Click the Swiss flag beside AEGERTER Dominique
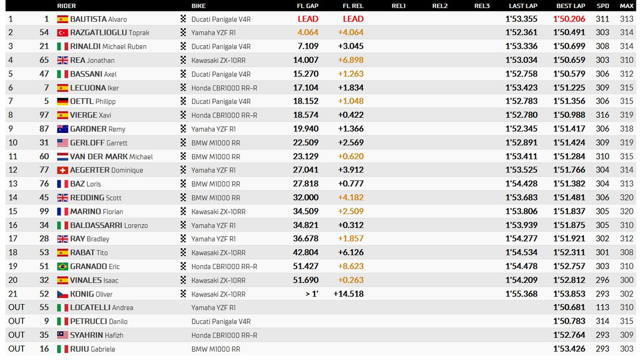This screenshot has width=644, height=360. (62, 170)
